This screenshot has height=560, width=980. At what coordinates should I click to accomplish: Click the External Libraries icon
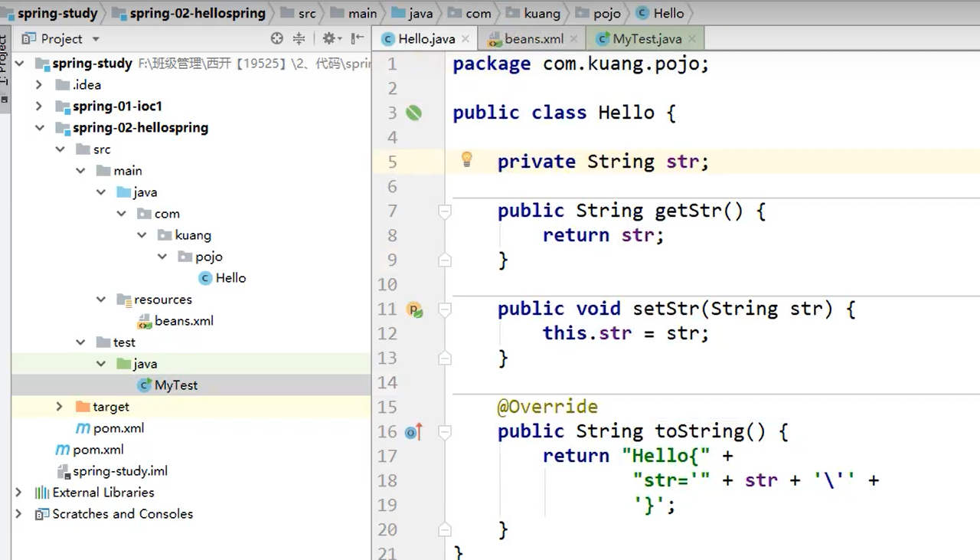tap(42, 493)
